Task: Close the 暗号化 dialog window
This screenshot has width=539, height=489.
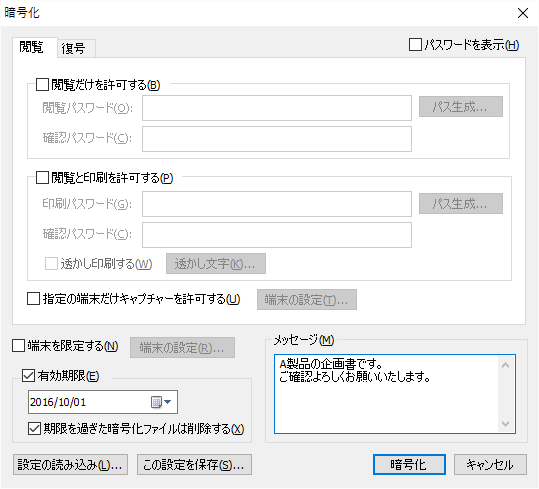Action: pos(522,13)
